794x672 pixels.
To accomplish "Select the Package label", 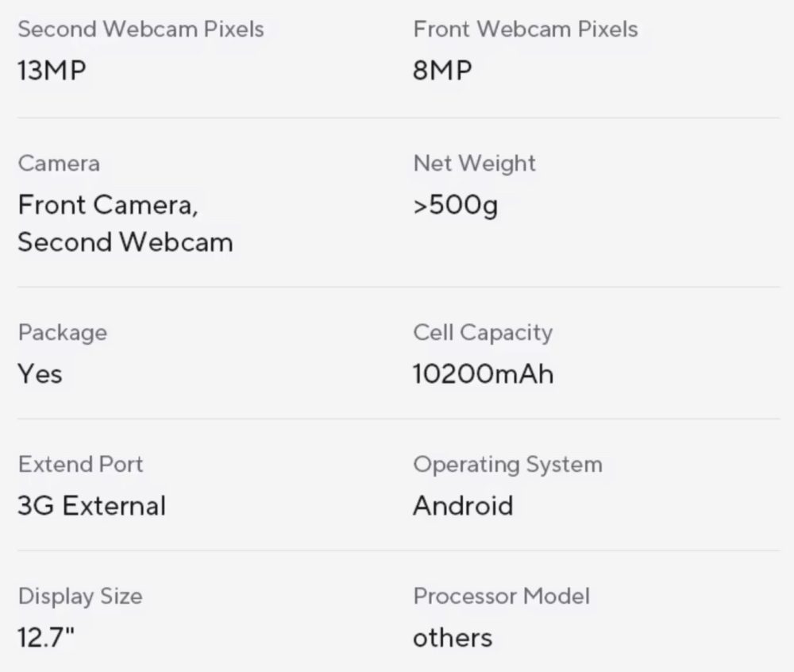I will 62,333.
